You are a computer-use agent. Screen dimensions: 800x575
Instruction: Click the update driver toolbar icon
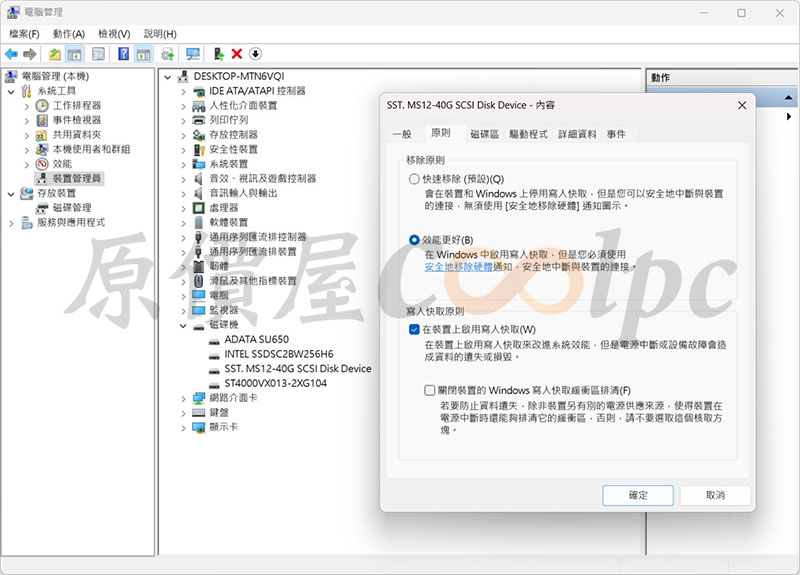(218, 54)
